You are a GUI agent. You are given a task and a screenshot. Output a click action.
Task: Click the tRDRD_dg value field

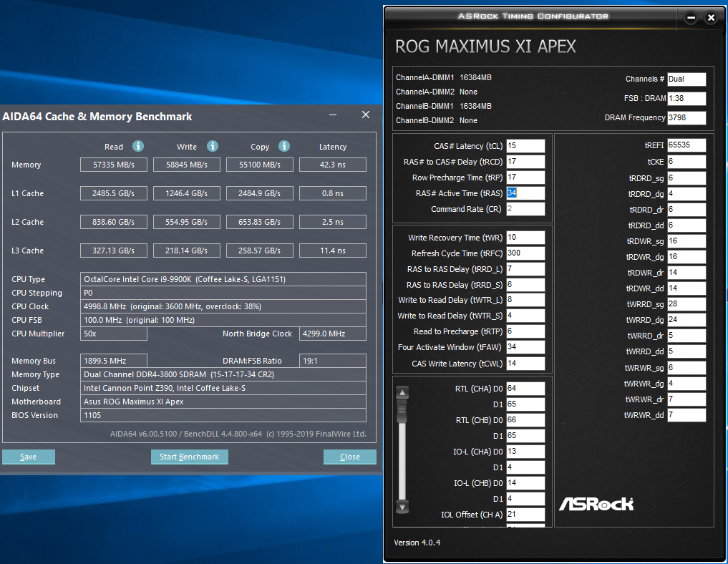click(x=686, y=194)
